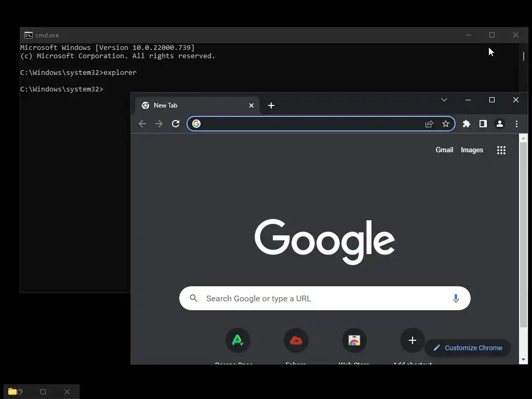Viewport: 532px width, 399px height.
Task: Click the Google logo
Action: pos(325,241)
